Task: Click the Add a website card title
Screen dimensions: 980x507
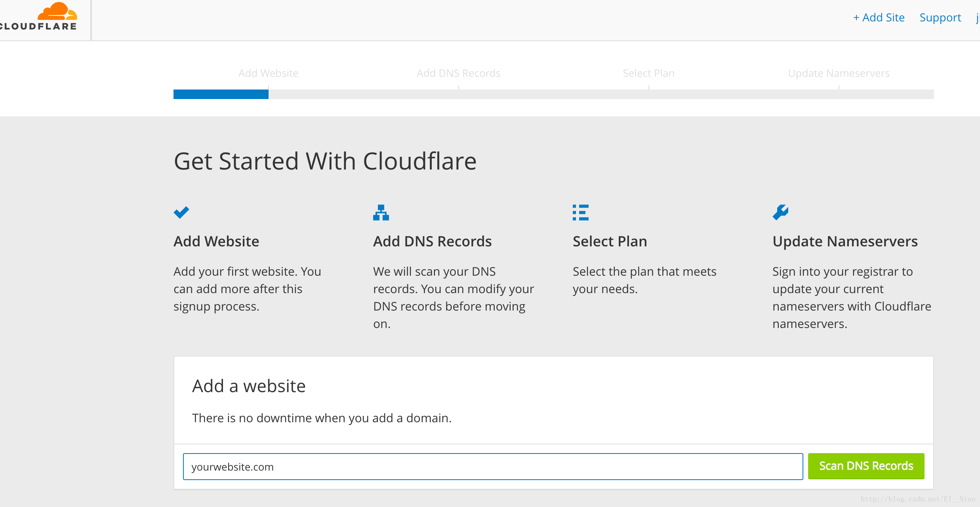Action: click(x=249, y=386)
